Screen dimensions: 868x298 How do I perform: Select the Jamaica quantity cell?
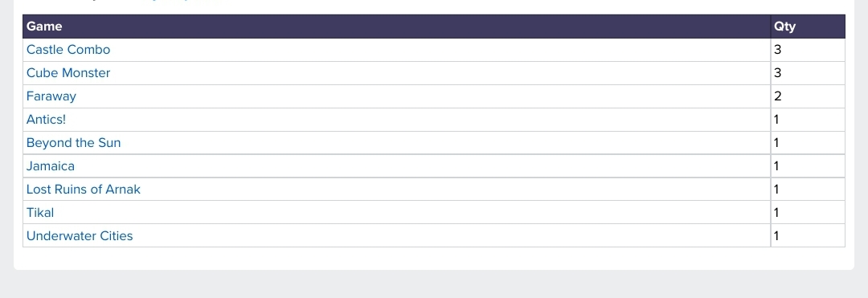(x=808, y=165)
